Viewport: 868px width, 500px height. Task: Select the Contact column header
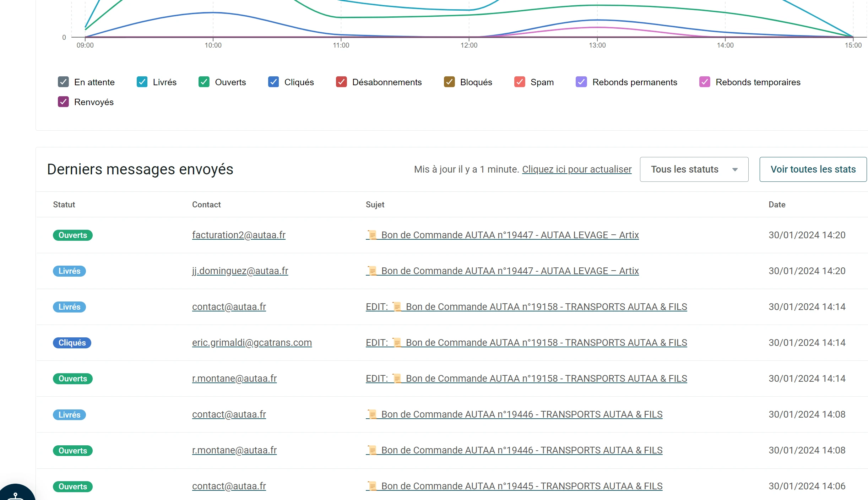[206, 205]
